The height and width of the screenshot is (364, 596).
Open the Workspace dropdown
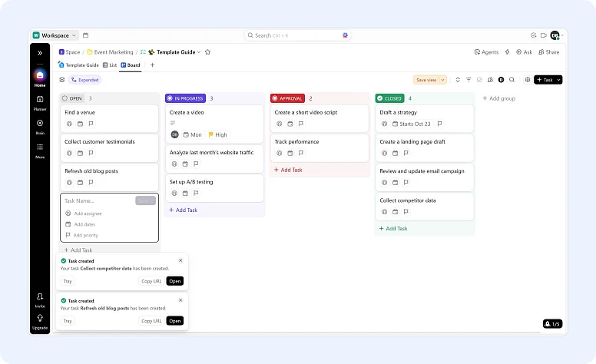click(x=55, y=35)
